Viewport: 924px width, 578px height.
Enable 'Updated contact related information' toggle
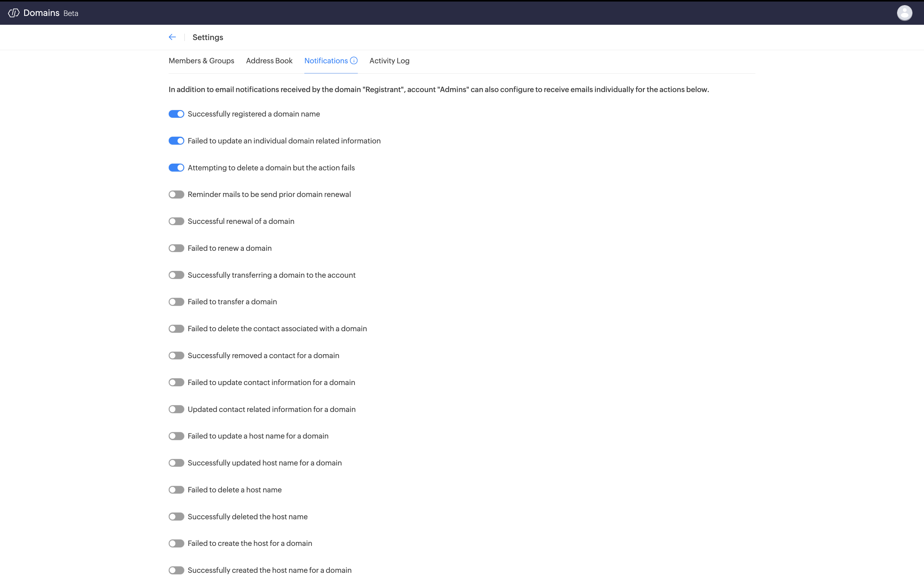(176, 409)
